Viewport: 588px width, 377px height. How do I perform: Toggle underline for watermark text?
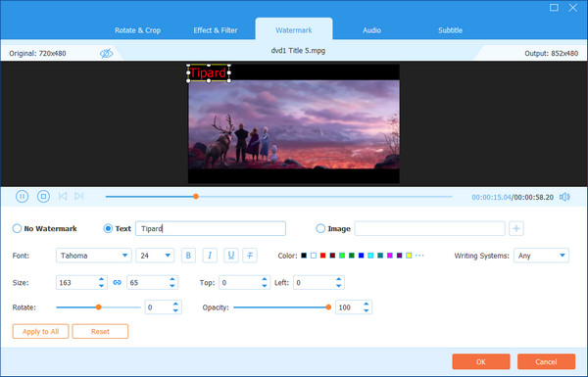pos(231,256)
